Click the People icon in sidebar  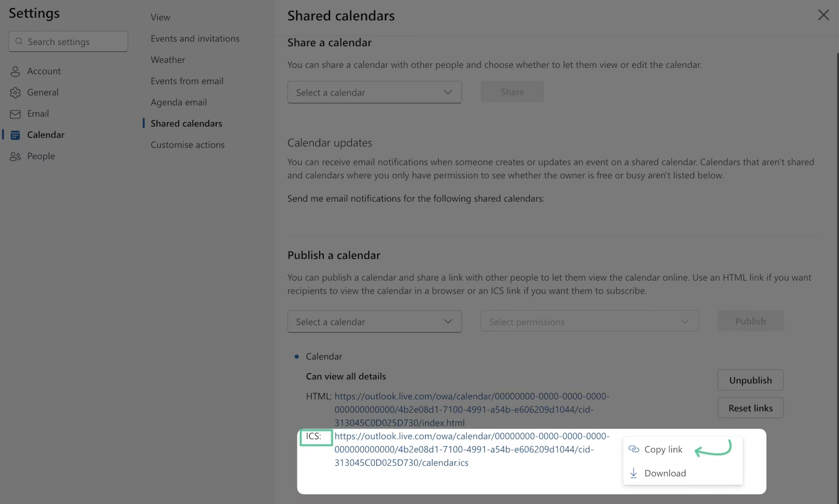[15, 157]
